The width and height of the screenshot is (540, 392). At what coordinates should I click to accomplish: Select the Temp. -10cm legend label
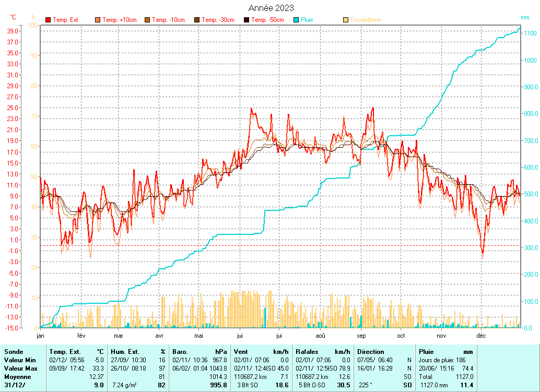pyautogui.click(x=169, y=20)
